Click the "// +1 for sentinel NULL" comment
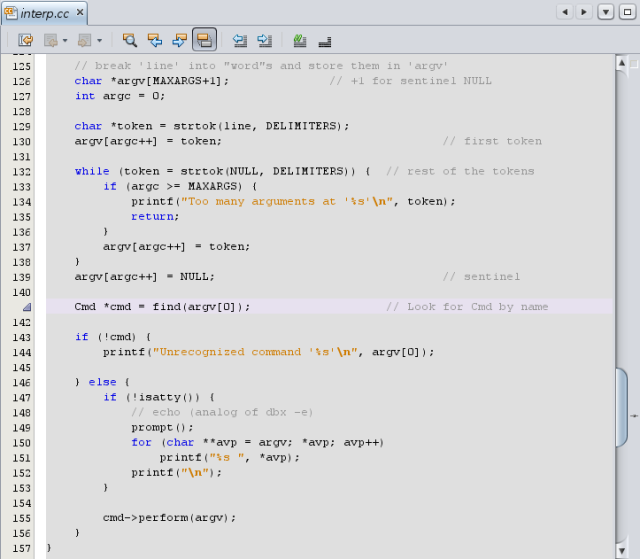 point(411,81)
